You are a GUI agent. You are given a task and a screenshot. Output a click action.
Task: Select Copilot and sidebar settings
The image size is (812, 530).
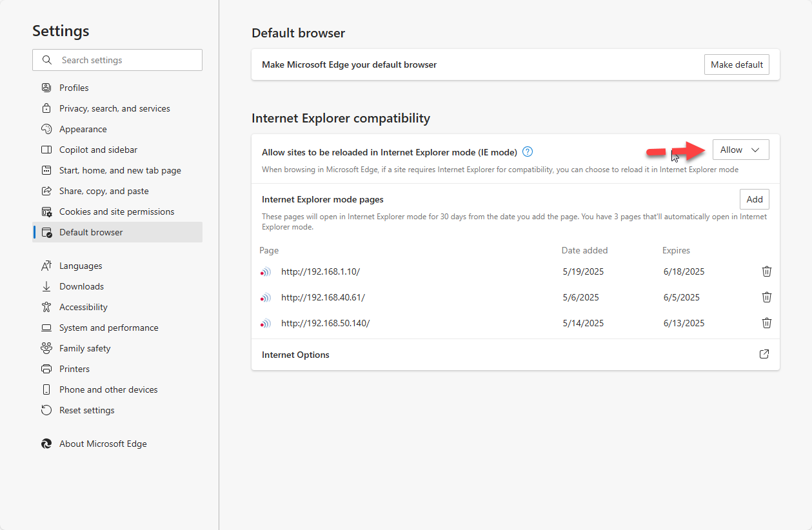pos(117,150)
